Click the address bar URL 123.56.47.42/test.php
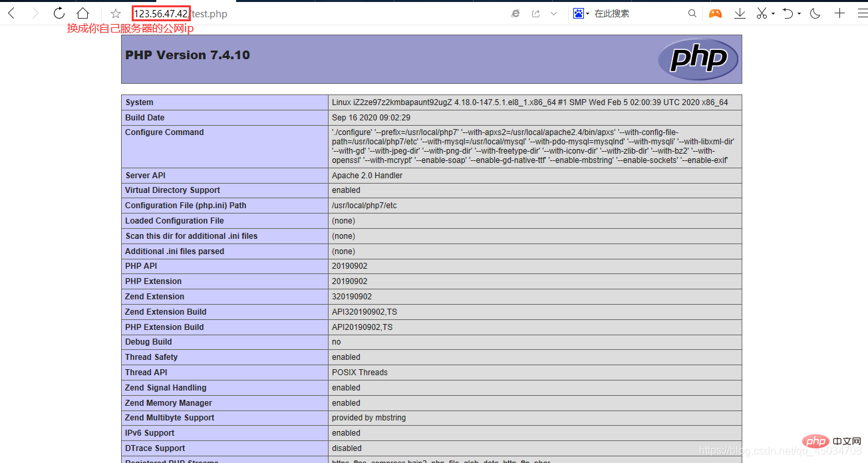Viewport: 868px width, 463px height. (x=180, y=13)
